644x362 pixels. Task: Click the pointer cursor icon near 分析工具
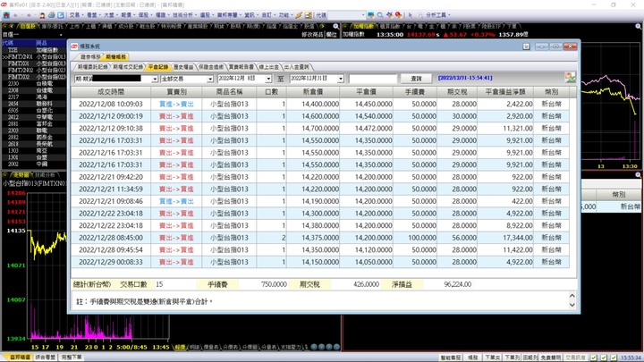pos(410,15)
